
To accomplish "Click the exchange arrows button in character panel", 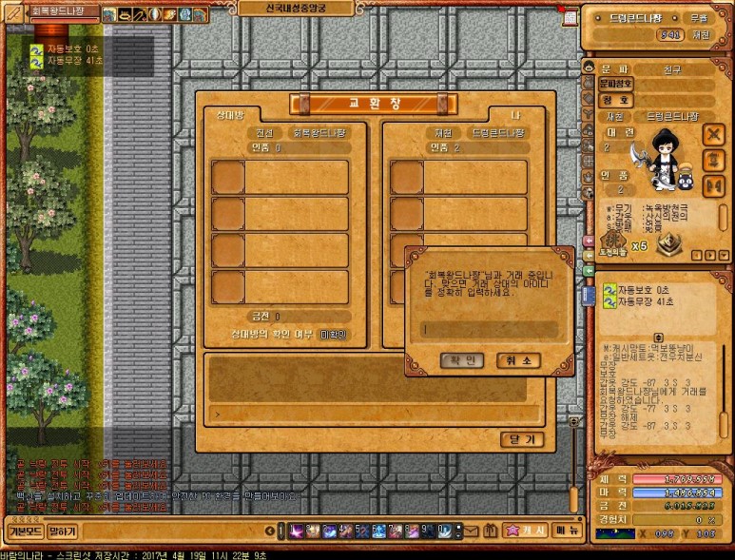I will pyautogui.click(x=713, y=159).
